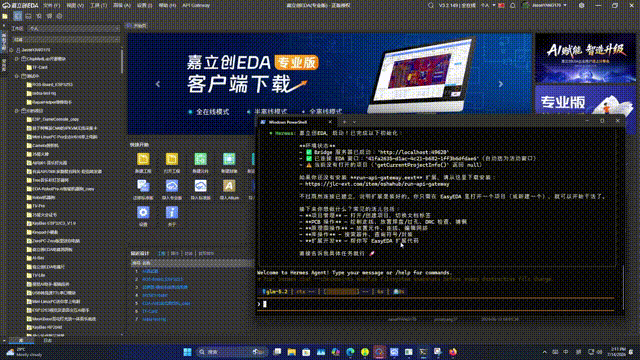640x360 pixels.
Task: Click the notification bell in EDA title bar
Action: (513, 5)
